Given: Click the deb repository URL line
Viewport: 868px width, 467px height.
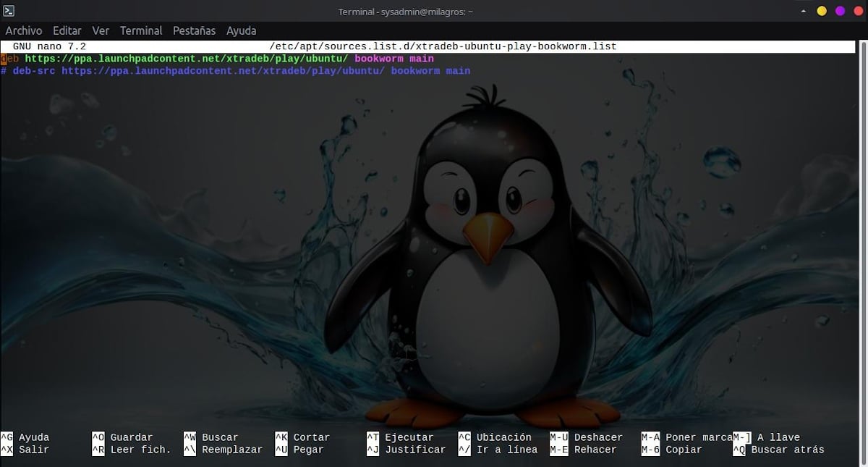Looking at the screenshot, I should coord(217,58).
